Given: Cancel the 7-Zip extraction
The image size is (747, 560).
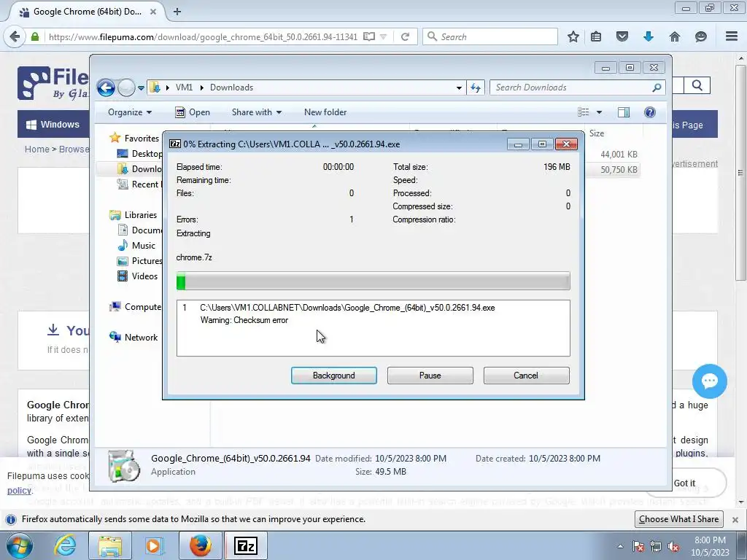Looking at the screenshot, I should [526, 376].
